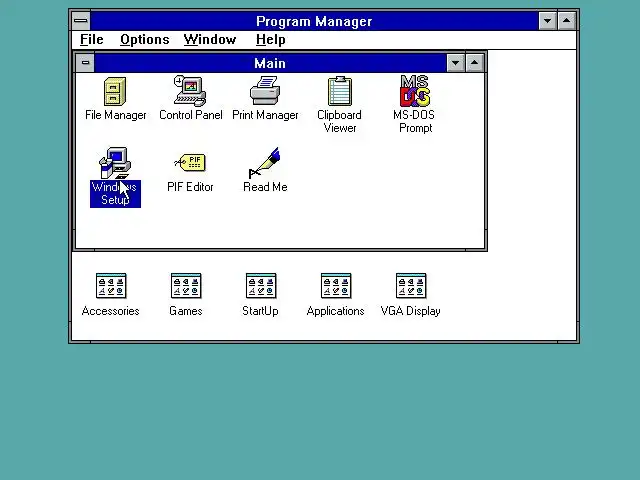Select the File Manager cabinet icon
Image resolution: width=640 pixels, height=480 pixels.
click(x=115, y=91)
